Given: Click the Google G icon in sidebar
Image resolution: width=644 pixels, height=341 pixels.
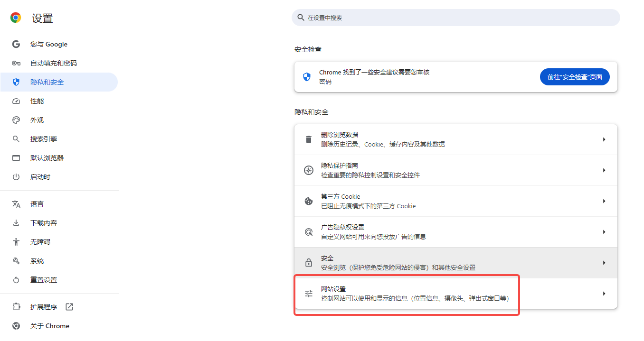Looking at the screenshot, I should tap(16, 44).
